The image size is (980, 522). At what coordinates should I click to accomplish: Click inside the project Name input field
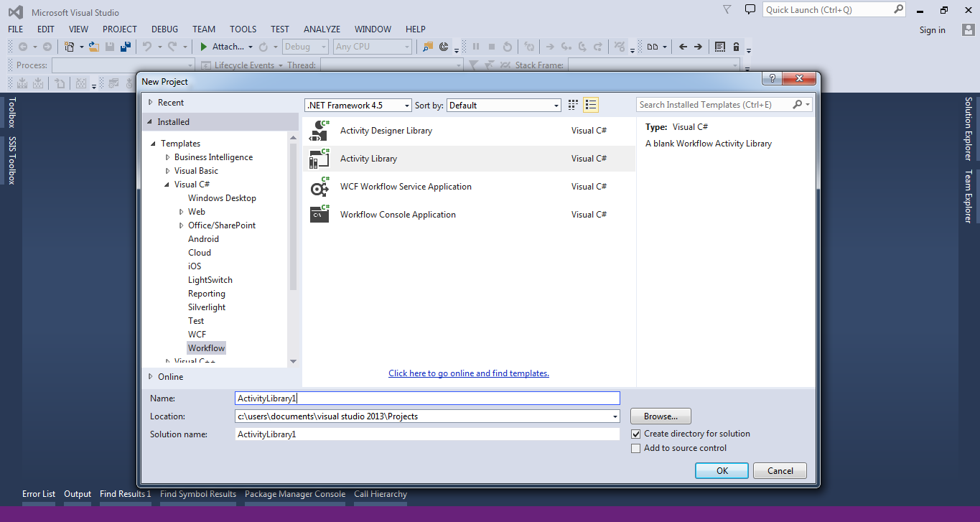tap(426, 398)
